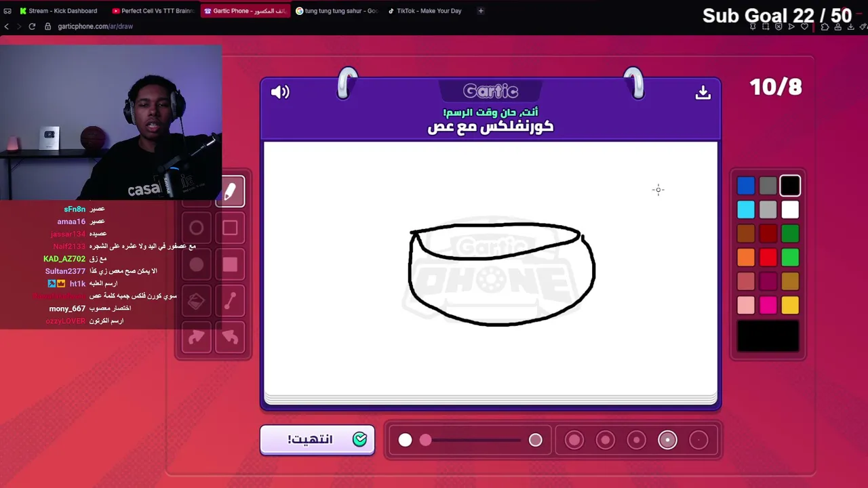Pick the dark red color swatch

click(x=768, y=234)
